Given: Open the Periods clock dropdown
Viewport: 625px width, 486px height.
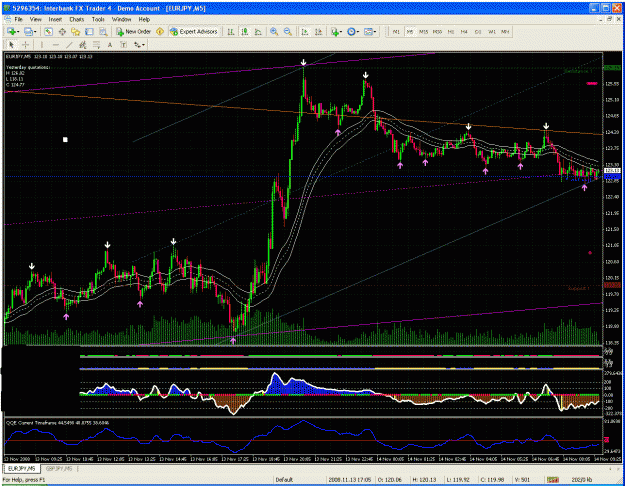Looking at the screenshot, I should coord(353,32).
